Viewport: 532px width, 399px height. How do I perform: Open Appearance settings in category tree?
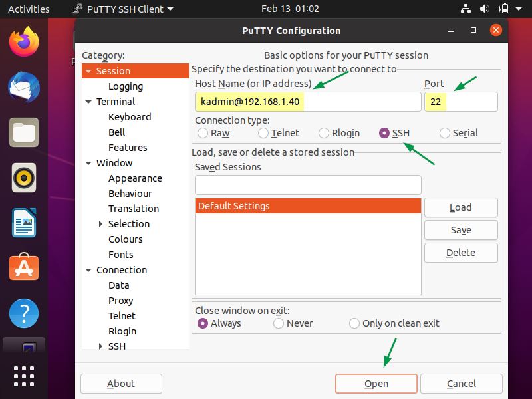click(135, 178)
